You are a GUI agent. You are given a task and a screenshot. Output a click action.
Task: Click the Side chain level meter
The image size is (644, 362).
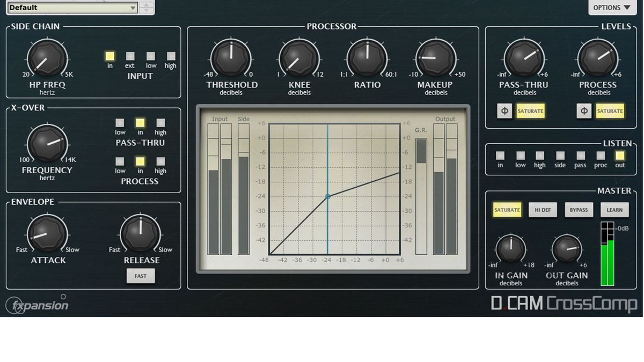pos(244,189)
